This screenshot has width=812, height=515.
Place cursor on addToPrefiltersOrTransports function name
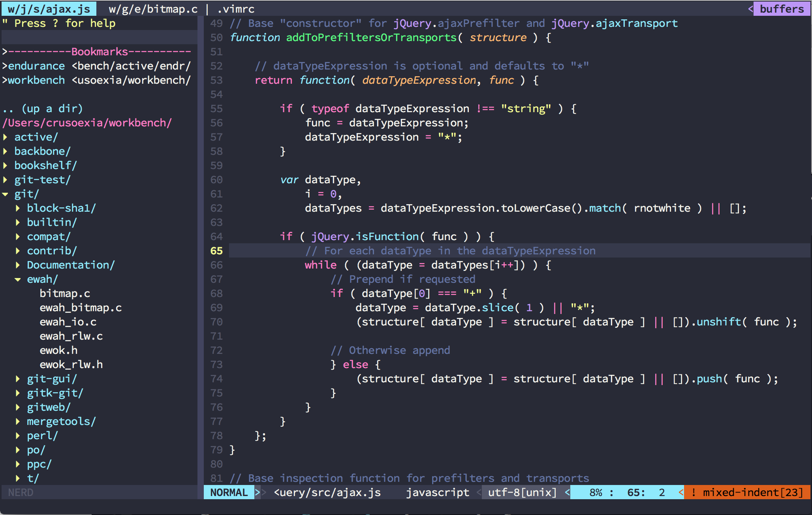(x=371, y=38)
